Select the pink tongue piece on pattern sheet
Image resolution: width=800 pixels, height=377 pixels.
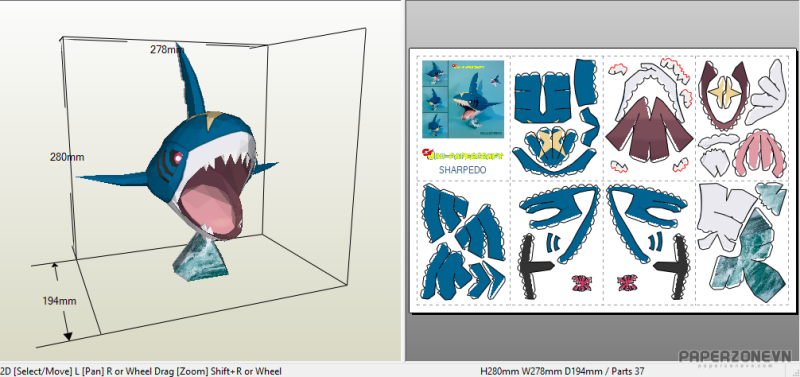[760, 153]
